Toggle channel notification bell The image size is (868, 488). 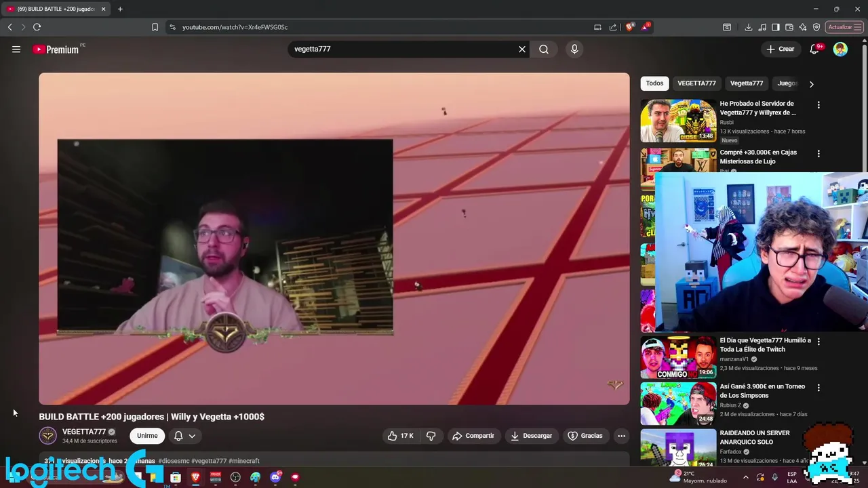tap(178, 436)
